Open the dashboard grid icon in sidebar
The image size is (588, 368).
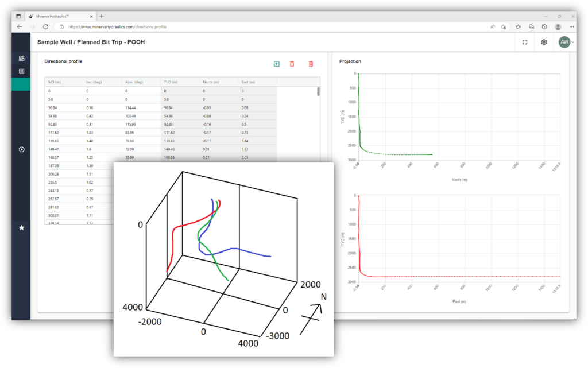point(21,58)
